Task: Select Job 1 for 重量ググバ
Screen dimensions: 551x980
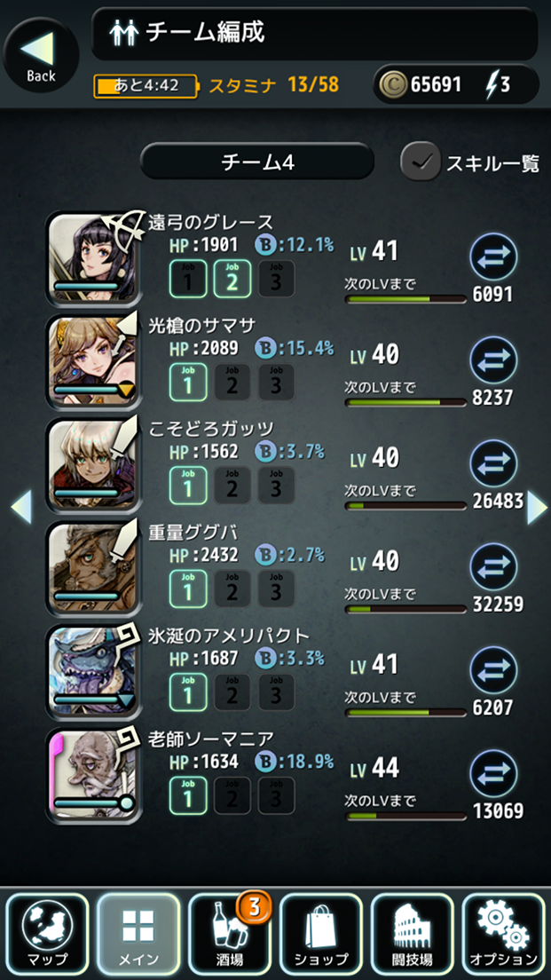Action: 188,589
